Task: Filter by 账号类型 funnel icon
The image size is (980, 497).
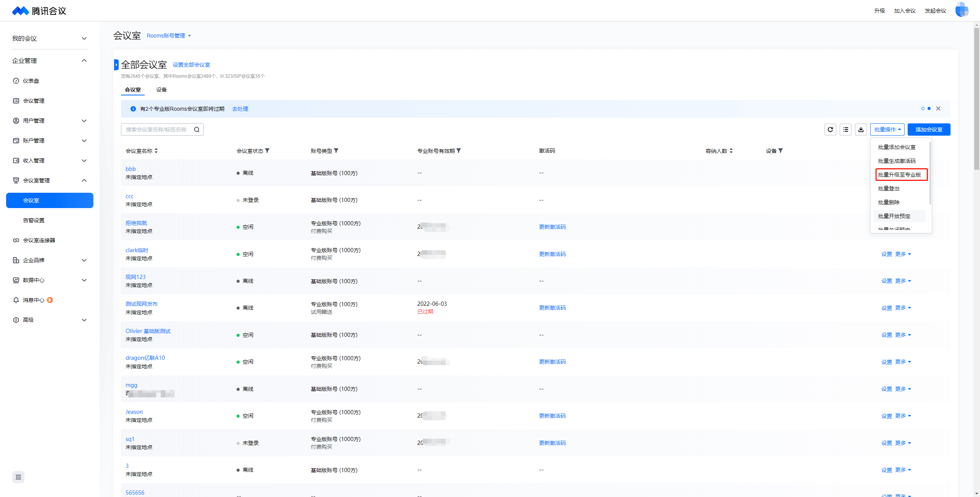Action: tap(336, 151)
